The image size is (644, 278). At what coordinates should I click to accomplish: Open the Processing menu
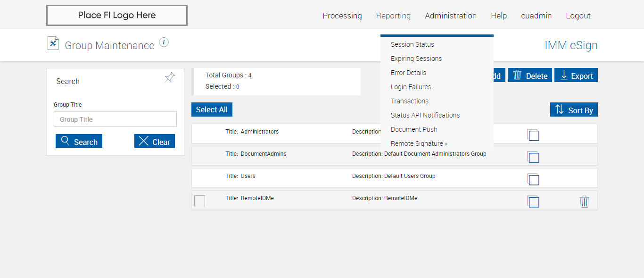coord(342,16)
